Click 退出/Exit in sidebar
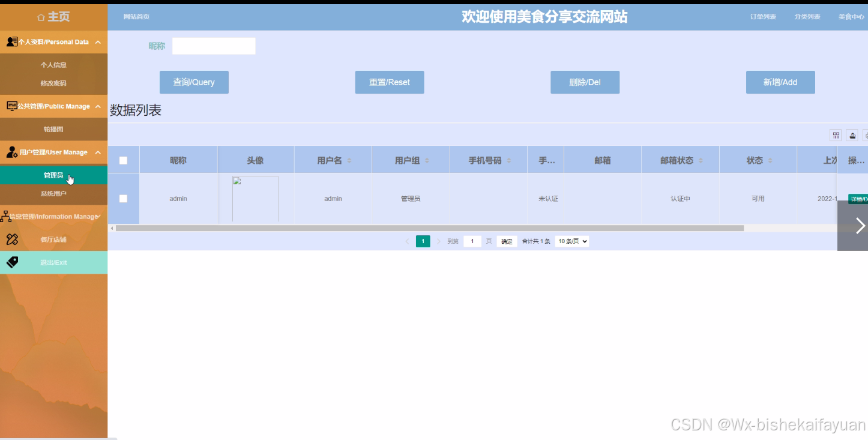868x440 pixels. point(53,262)
